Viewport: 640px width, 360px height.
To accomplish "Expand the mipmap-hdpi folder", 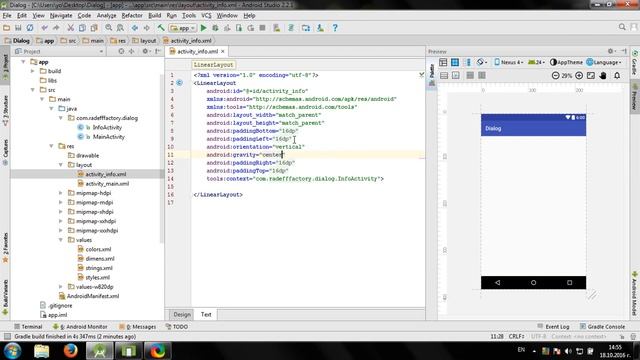I will [61, 193].
